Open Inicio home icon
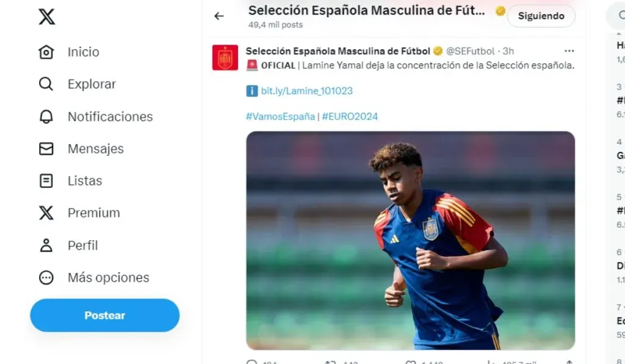Viewport: 625px width, 364px height. pyautogui.click(x=46, y=52)
